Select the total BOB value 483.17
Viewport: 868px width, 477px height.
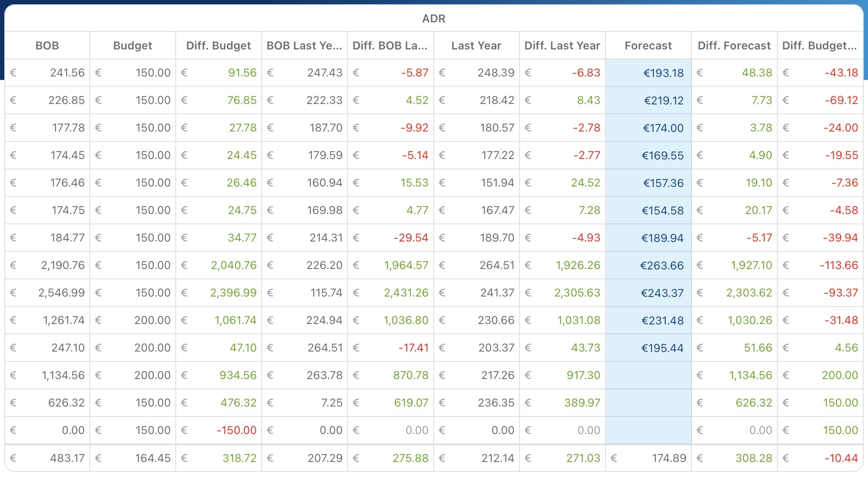click(67, 458)
